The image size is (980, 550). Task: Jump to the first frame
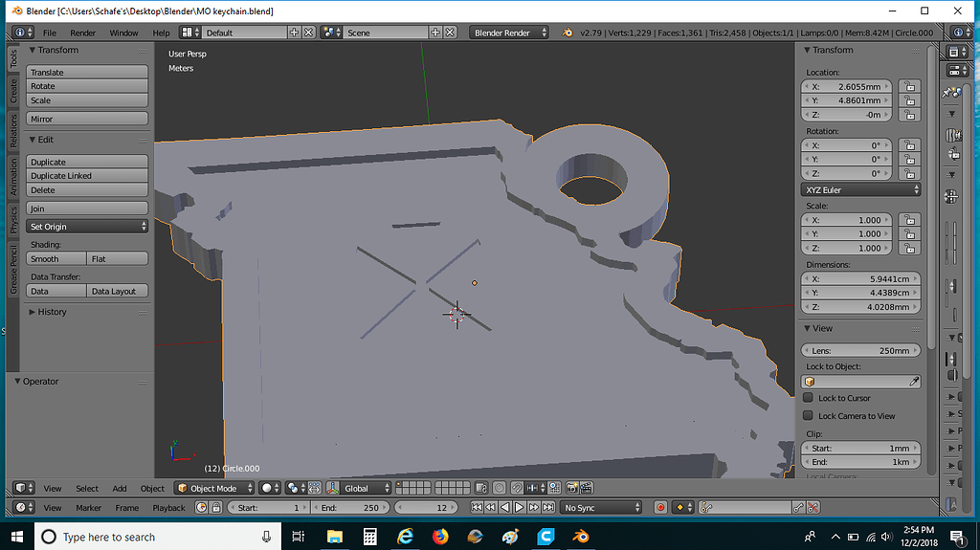(x=477, y=508)
